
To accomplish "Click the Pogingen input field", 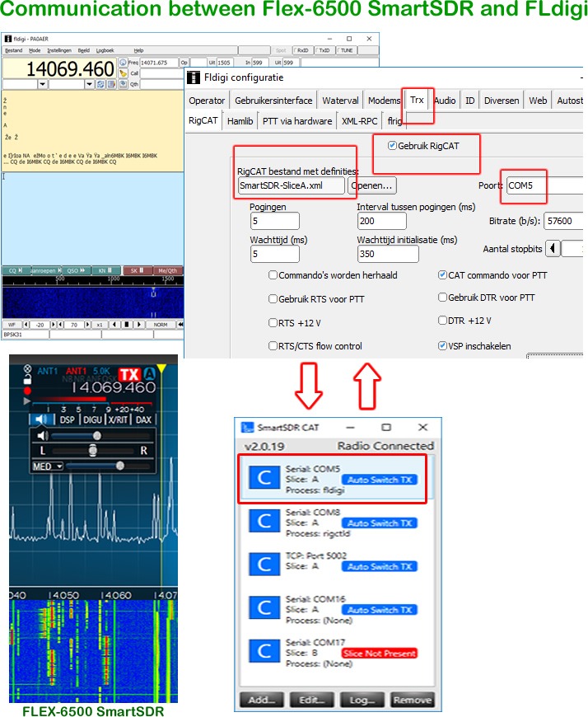I will (x=275, y=221).
